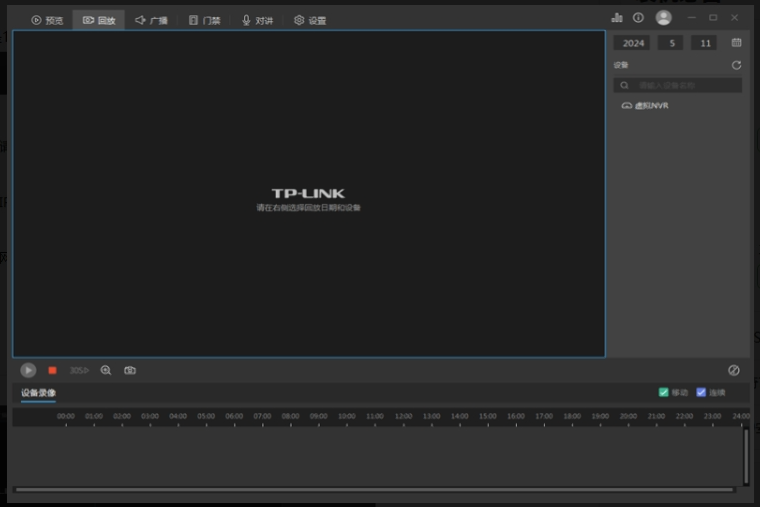The image size is (760, 507).
Task: Open the 设置 (settings) tab
Action: [310, 20]
